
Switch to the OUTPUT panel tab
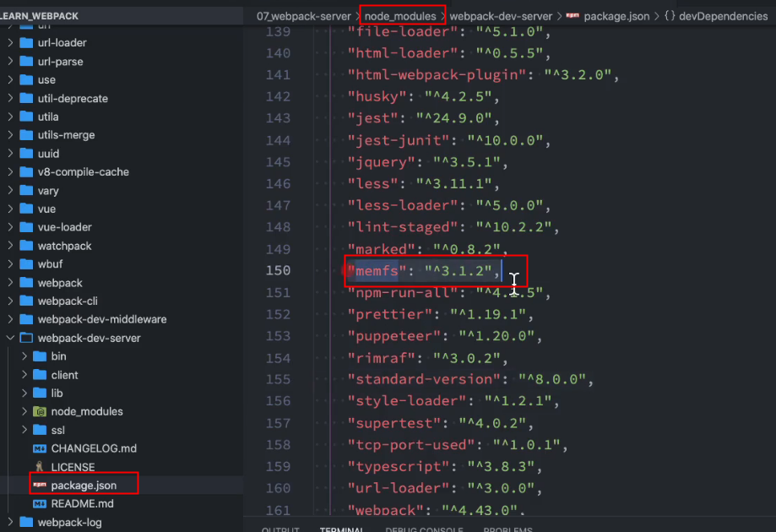coord(280,529)
